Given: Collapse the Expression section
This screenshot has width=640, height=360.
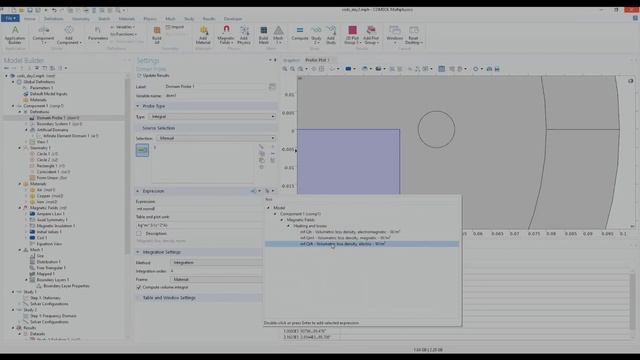Looking at the screenshot, I should click(x=138, y=191).
